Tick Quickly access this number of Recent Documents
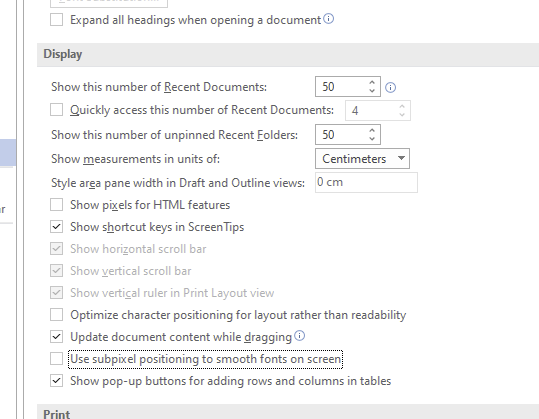The image size is (539, 419). (56, 110)
